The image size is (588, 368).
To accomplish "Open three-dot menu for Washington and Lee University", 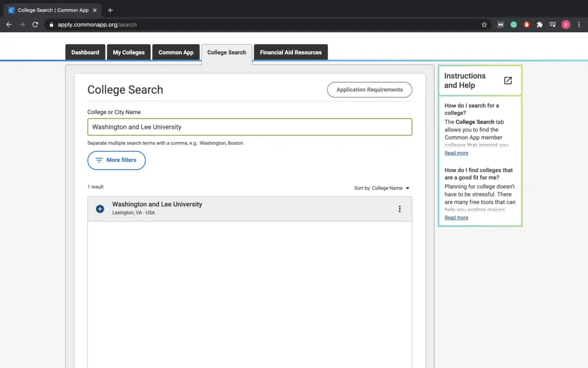I will (400, 209).
